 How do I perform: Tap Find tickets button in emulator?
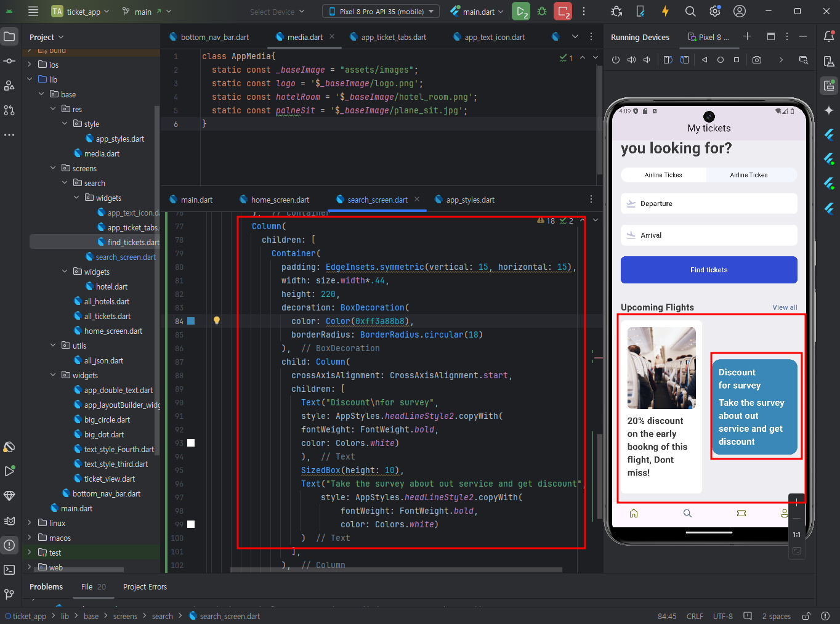pyautogui.click(x=709, y=270)
